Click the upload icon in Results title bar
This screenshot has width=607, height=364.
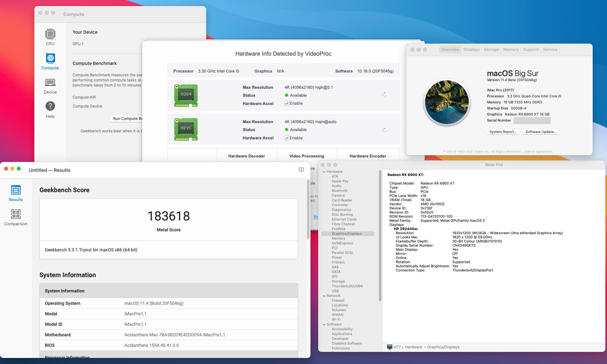[301, 170]
